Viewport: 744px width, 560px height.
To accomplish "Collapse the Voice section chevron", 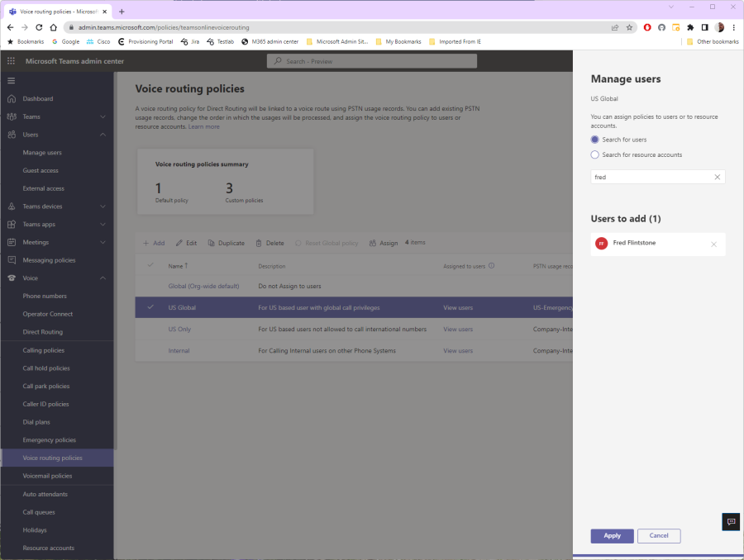I will [103, 278].
